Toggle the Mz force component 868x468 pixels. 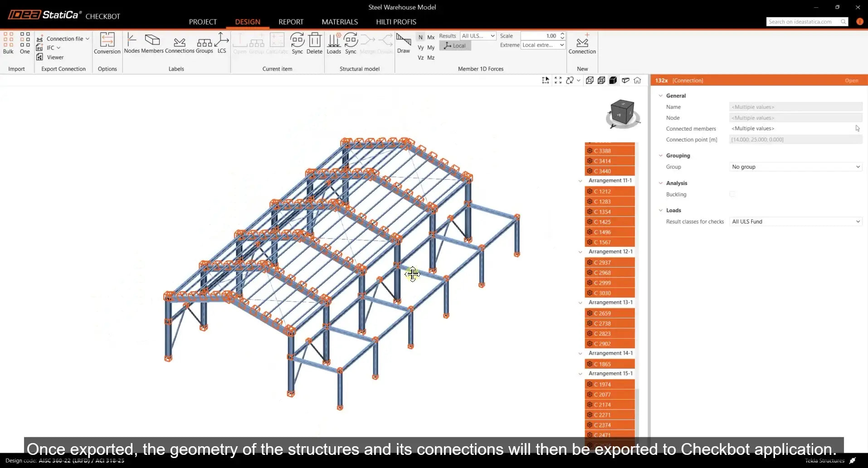[x=431, y=58]
